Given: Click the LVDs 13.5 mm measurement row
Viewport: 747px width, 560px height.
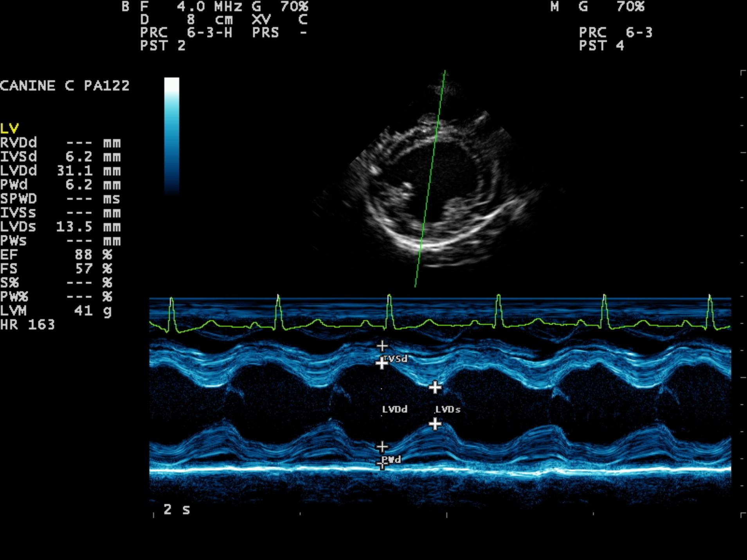Looking at the screenshot, I should coord(61,227).
